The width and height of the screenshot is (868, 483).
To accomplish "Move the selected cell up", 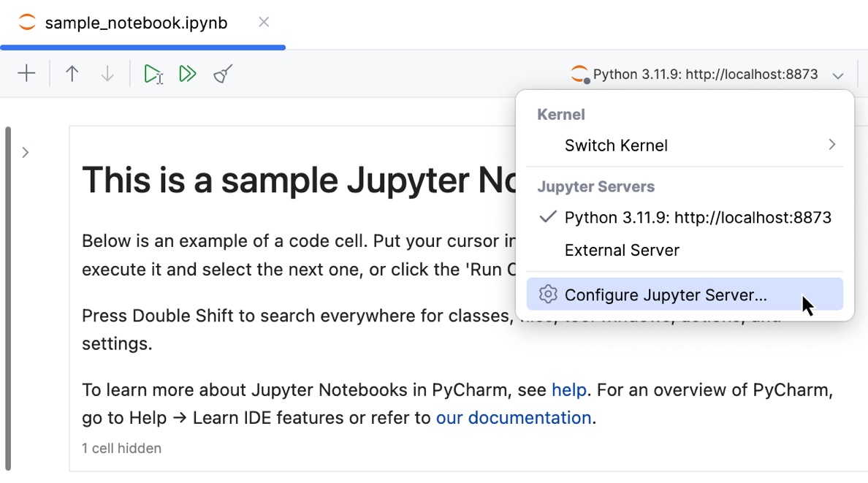I will click(72, 73).
